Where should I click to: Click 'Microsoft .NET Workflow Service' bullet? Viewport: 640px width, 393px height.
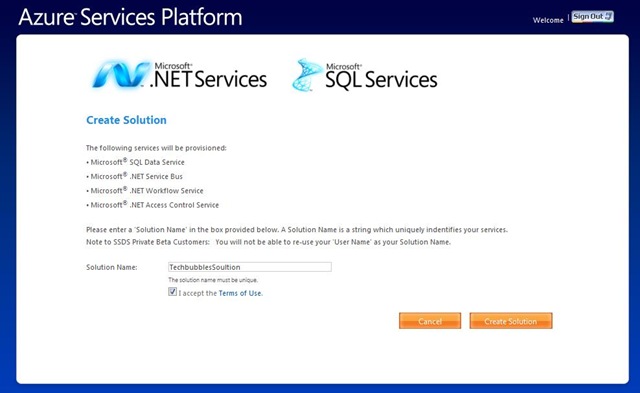(x=144, y=191)
